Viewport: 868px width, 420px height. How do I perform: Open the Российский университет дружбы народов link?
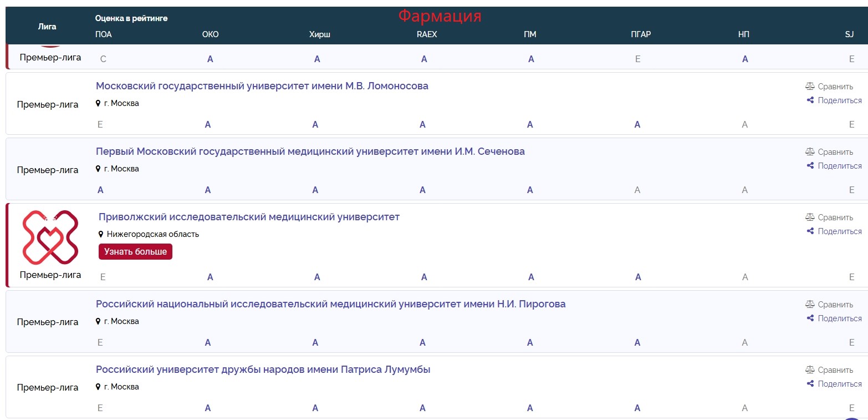[x=263, y=370]
